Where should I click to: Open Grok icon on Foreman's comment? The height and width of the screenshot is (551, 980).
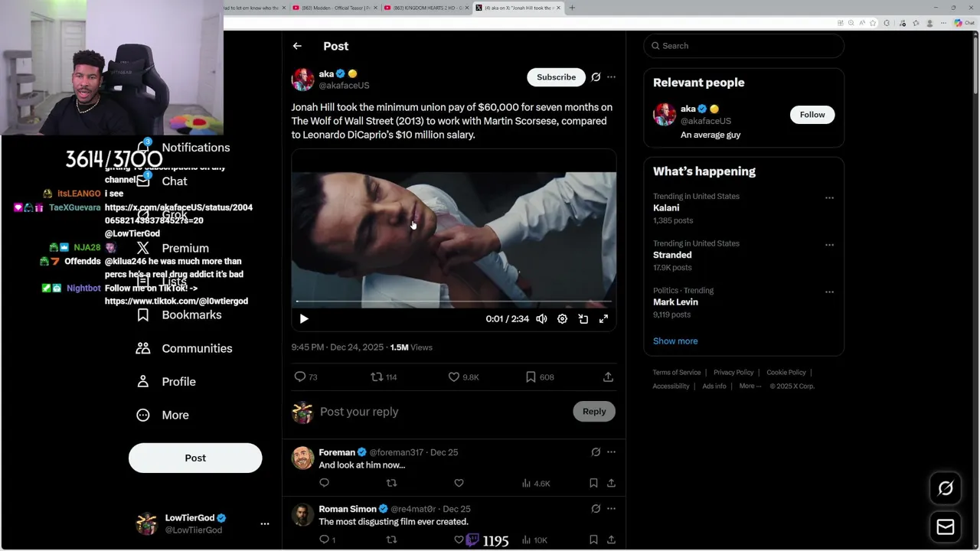[x=596, y=452]
